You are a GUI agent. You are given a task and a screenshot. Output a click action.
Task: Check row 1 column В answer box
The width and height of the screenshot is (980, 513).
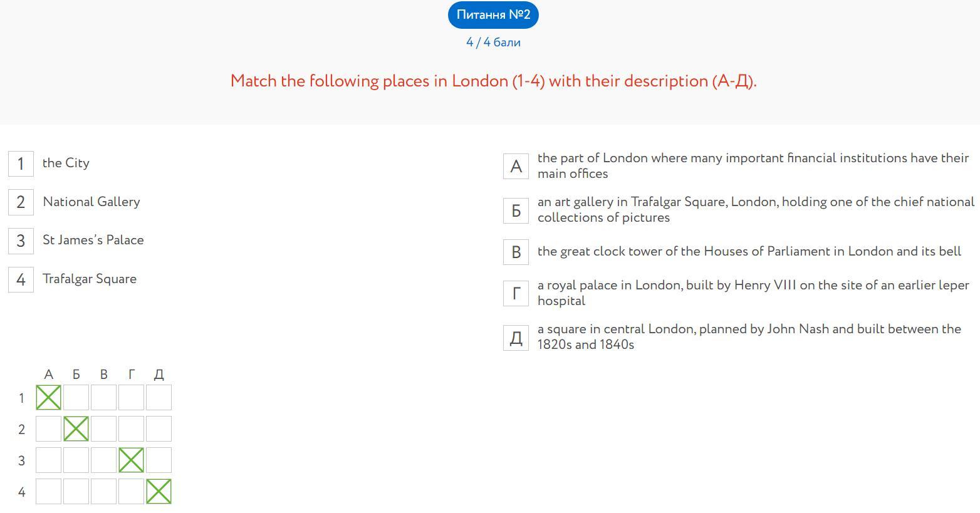tap(104, 398)
